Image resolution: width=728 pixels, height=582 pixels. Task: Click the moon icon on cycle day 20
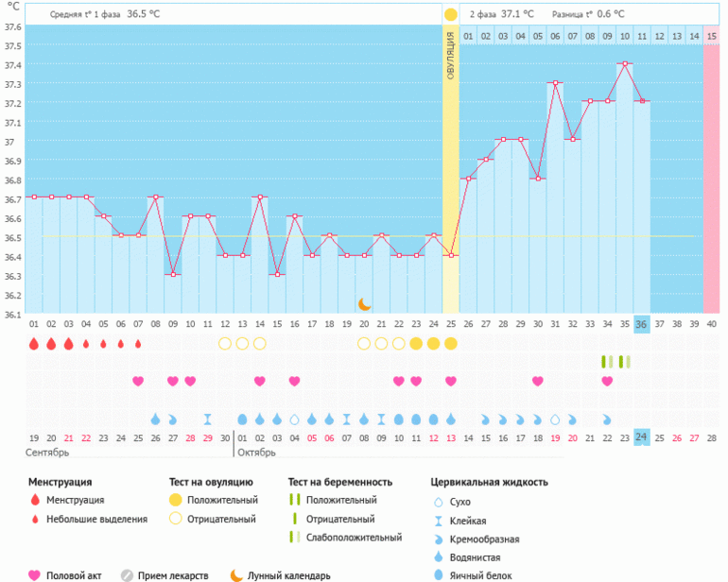[364, 303]
